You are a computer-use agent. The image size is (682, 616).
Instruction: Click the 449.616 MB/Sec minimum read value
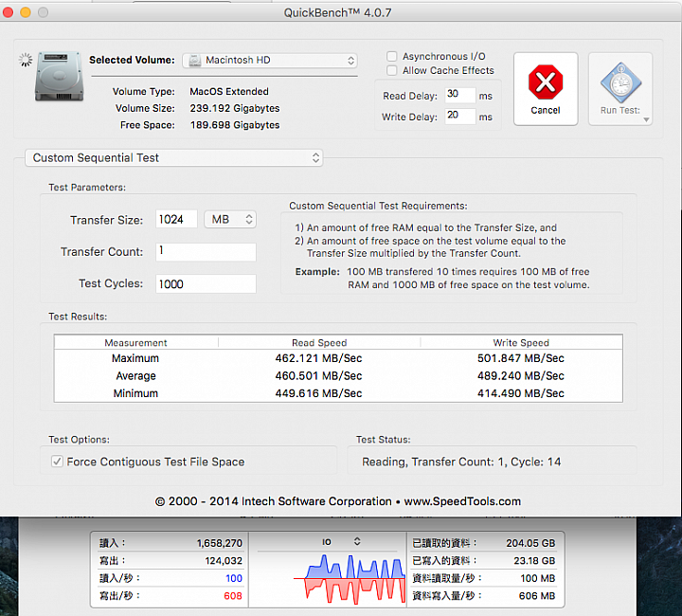click(x=318, y=393)
